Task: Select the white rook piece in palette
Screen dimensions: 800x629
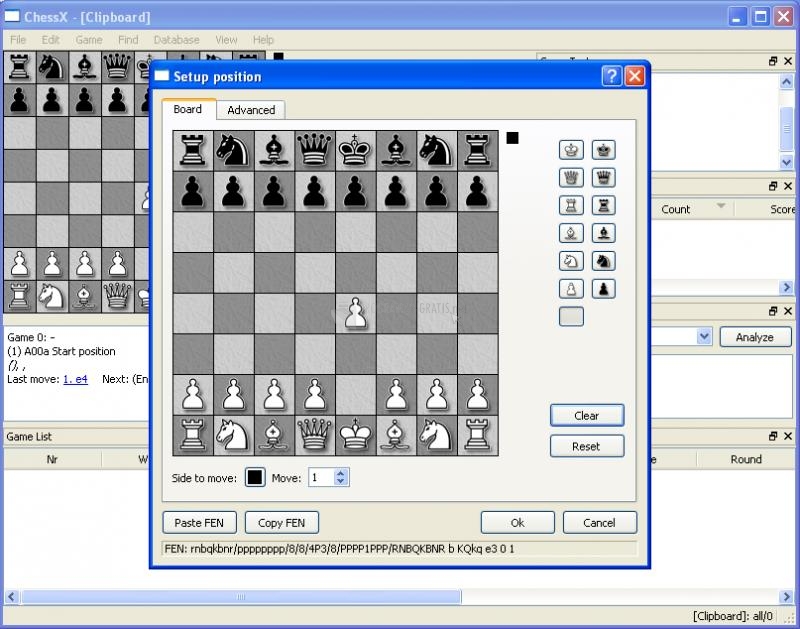Action: coord(571,205)
